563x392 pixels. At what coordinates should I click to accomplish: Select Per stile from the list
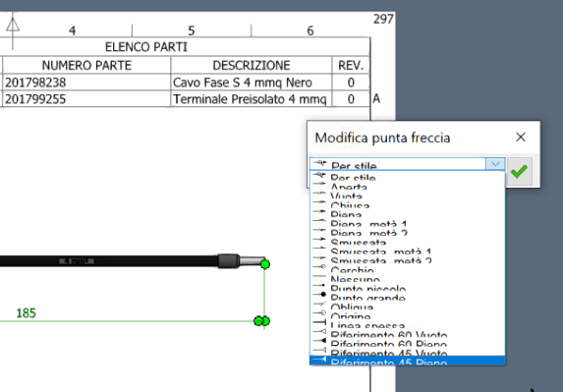pyautogui.click(x=407, y=177)
